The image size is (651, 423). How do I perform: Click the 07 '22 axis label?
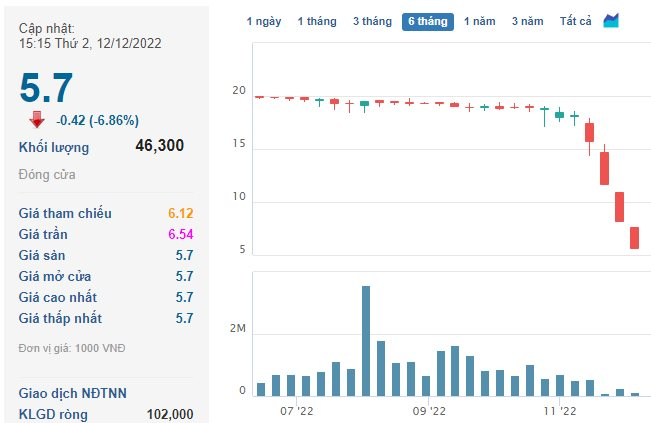tap(296, 411)
